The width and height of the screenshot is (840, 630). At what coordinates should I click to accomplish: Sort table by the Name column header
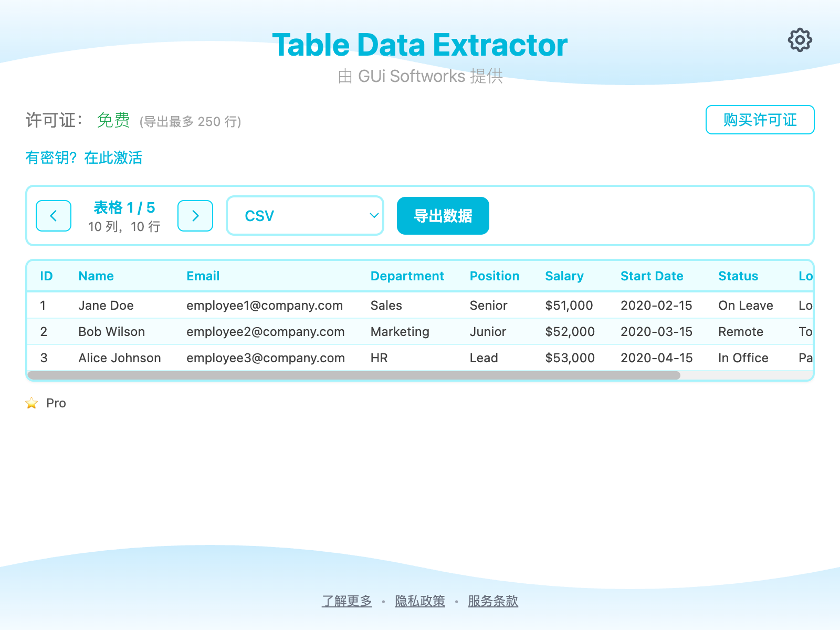[x=96, y=276]
